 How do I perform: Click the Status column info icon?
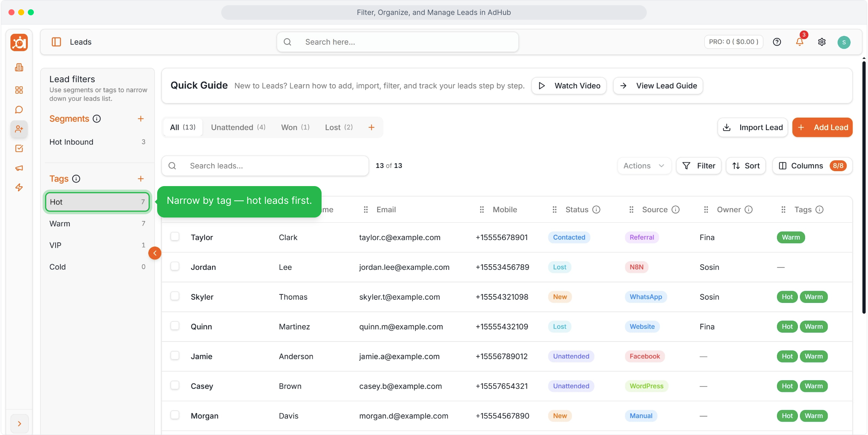click(x=596, y=209)
